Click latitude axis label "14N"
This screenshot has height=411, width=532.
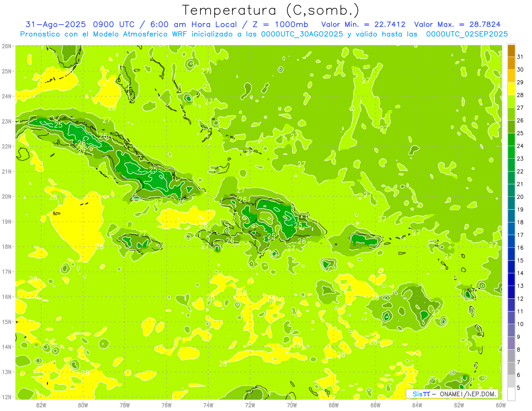click(7, 347)
